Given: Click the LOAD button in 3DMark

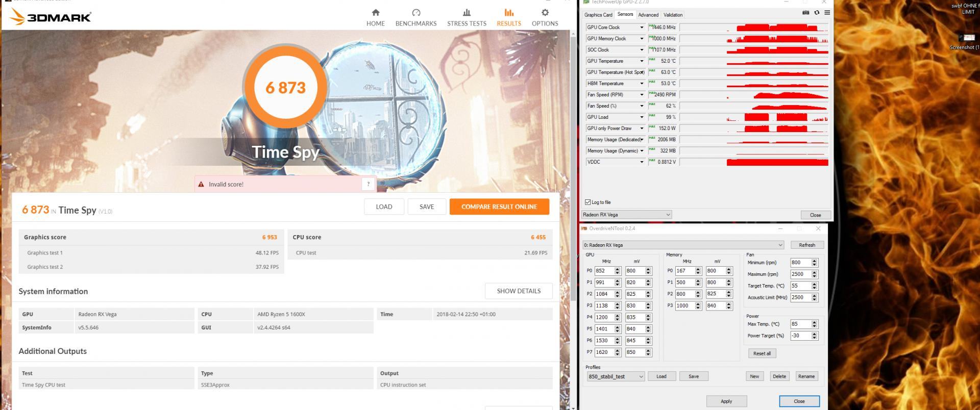Looking at the screenshot, I should 384,207.
